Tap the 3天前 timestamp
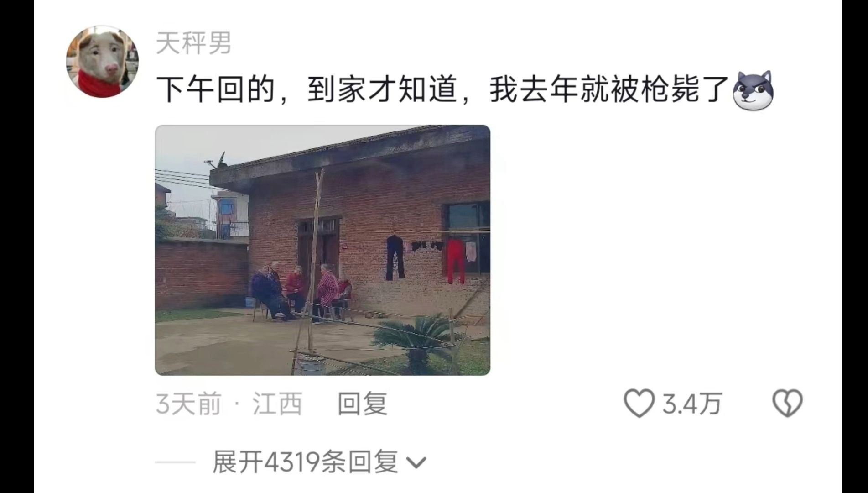The width and height of the screenshot is (868, 493). [188, 404]
